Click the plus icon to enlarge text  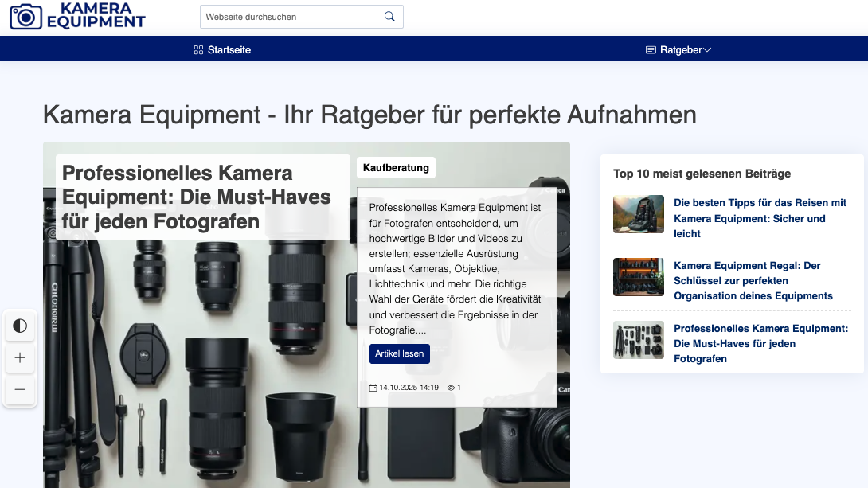coord(19,357)
